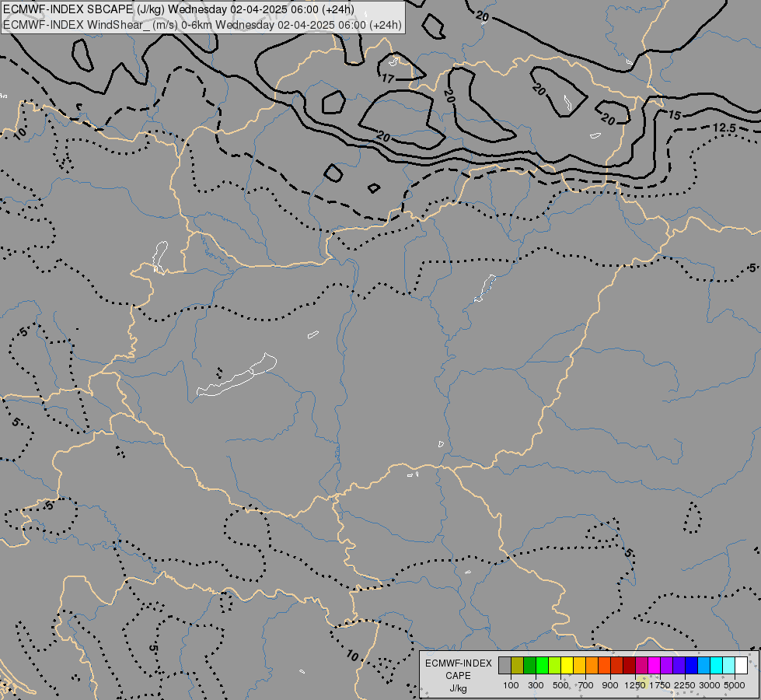Click the SBCAPE title line at top

[x=179, y=9]
